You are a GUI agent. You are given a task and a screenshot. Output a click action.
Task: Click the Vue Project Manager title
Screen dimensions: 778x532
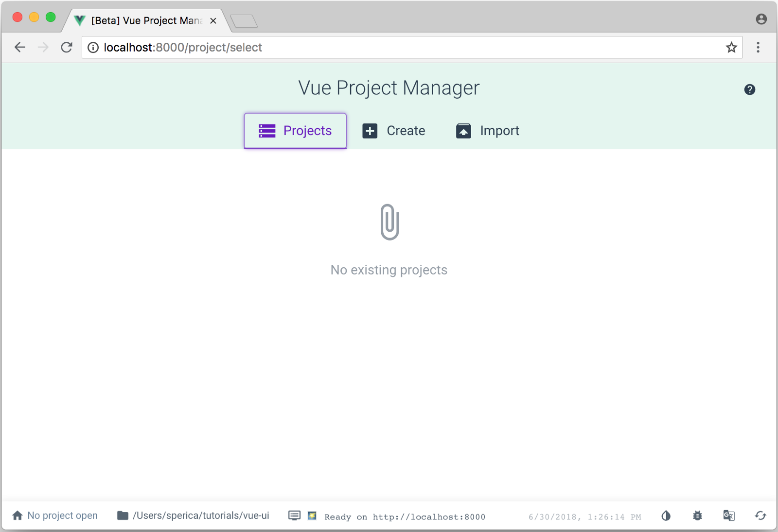[389, 88]
